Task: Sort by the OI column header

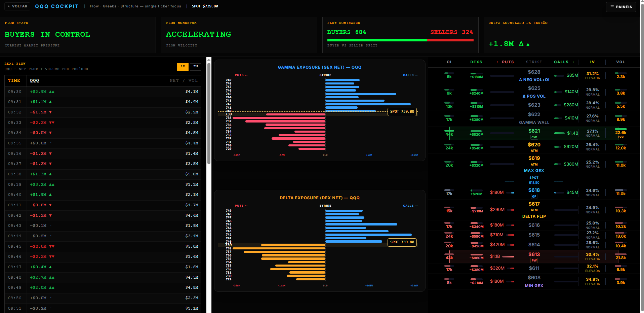Action: pyautogui.click(x=449, y=62)
